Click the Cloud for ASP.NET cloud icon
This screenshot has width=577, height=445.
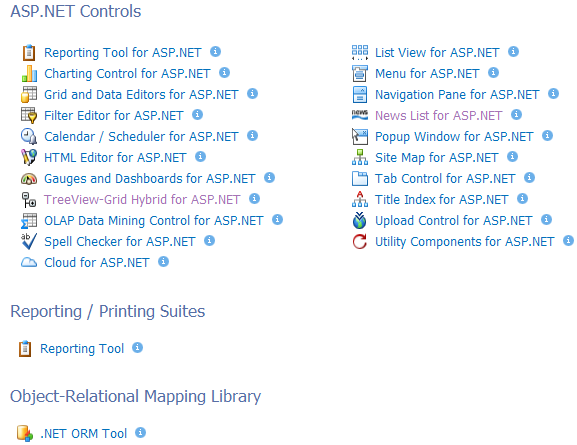(x=29, y=262)
